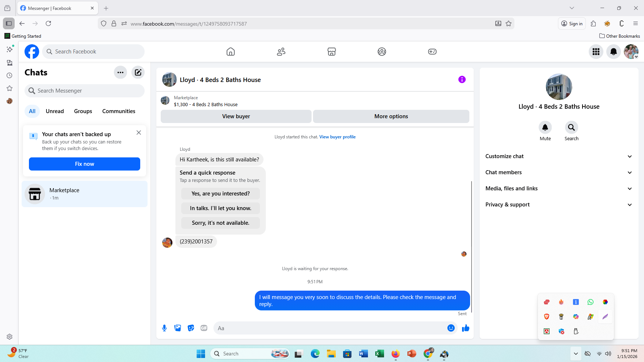The height and width of the screenshot is (362, 644).
Task: Open the Groups profile-circle icon in top navigation
Action: [382, 52]
